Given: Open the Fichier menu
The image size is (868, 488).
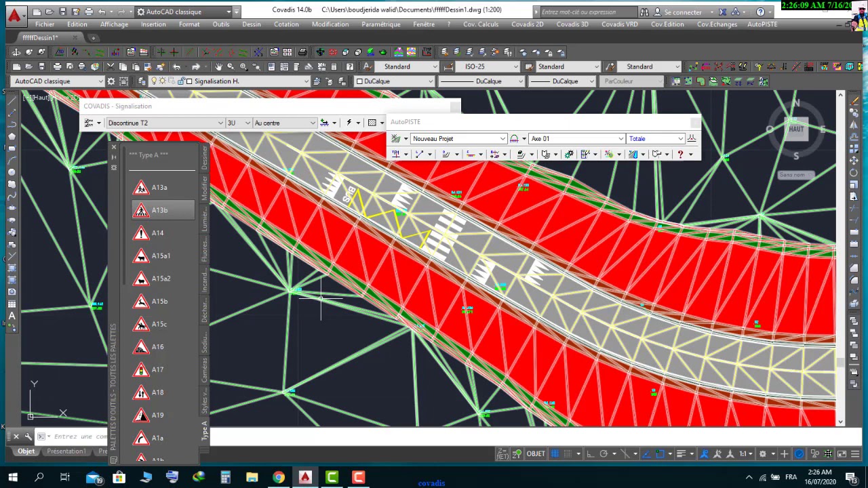Looking at the screenshot, I should (45, 24).
